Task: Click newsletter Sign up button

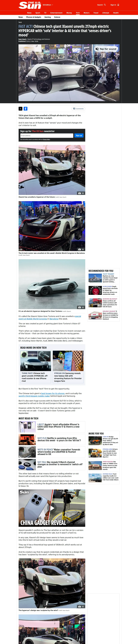Action: [x=79, y=135]
